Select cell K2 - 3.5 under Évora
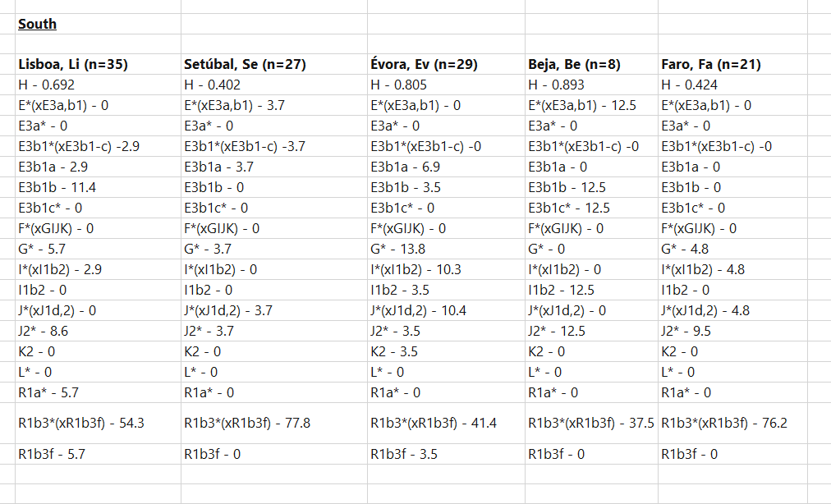Viewport: 831px width, 504px height. pos(446,351)
